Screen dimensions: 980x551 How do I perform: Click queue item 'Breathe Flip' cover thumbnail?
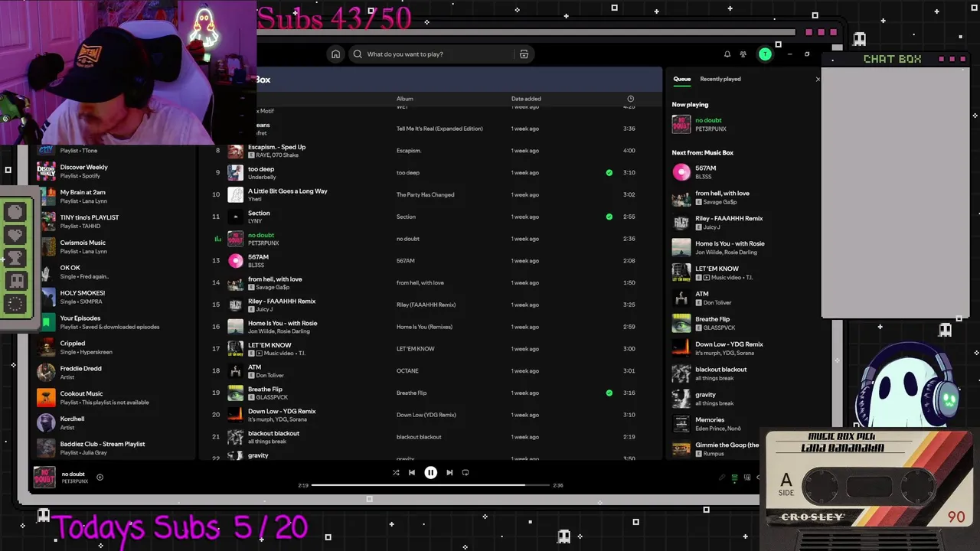pyautogui.click(x=681, y=324)
